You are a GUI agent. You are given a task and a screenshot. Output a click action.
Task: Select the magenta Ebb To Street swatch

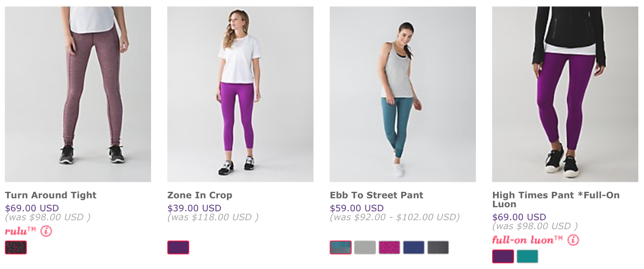coord(389,247)
